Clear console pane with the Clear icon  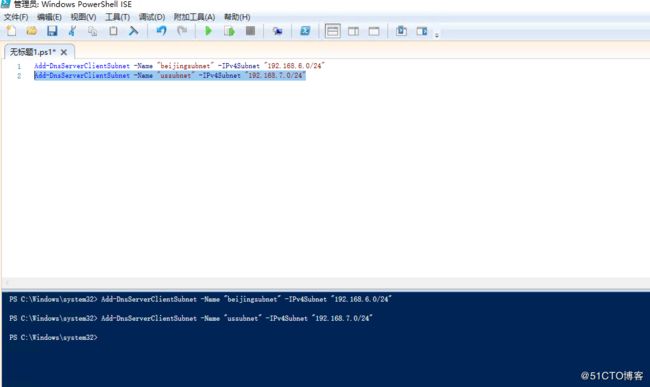click(133, 31)
